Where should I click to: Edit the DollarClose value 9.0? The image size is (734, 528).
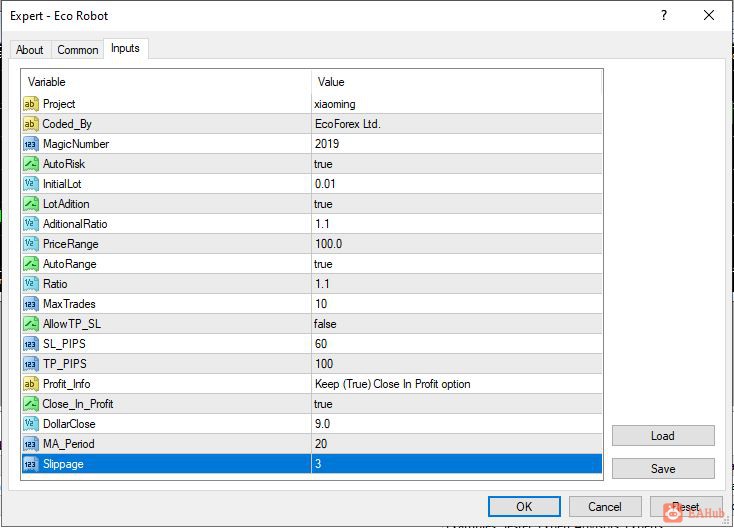[x=323, y=424]
